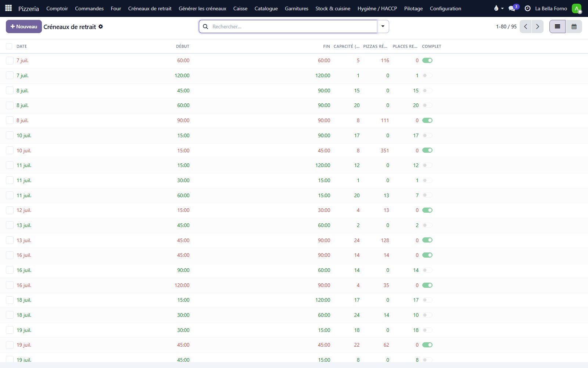Open the Catalogue menu
The width and height of the screenshot is (588, 368).
[266, 8]
